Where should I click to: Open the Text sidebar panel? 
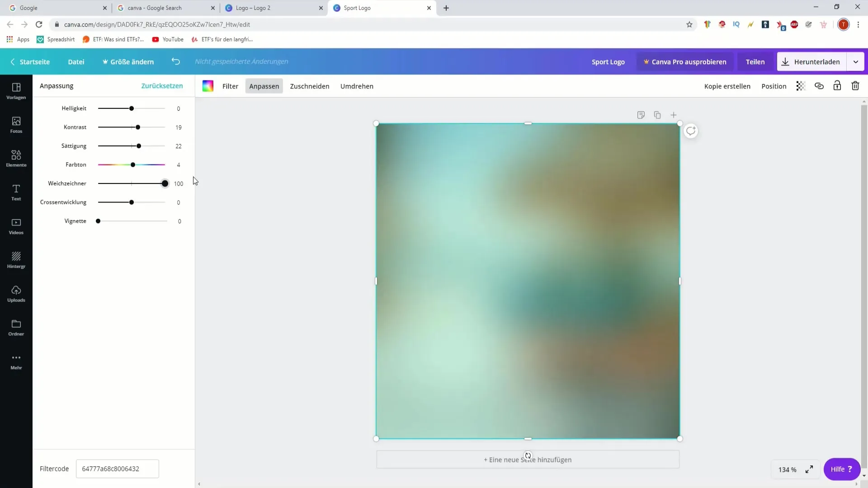(16, 192)
